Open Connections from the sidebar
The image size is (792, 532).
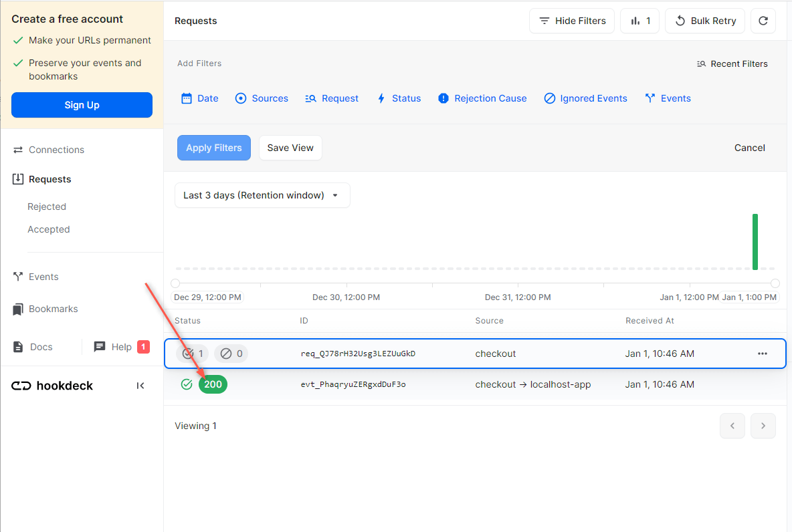[56, 150]
